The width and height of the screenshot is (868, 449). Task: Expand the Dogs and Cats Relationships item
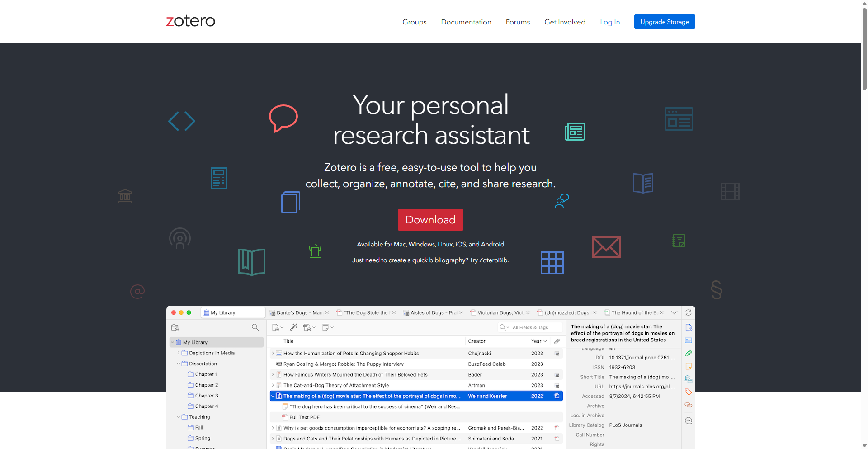(273, 439)
